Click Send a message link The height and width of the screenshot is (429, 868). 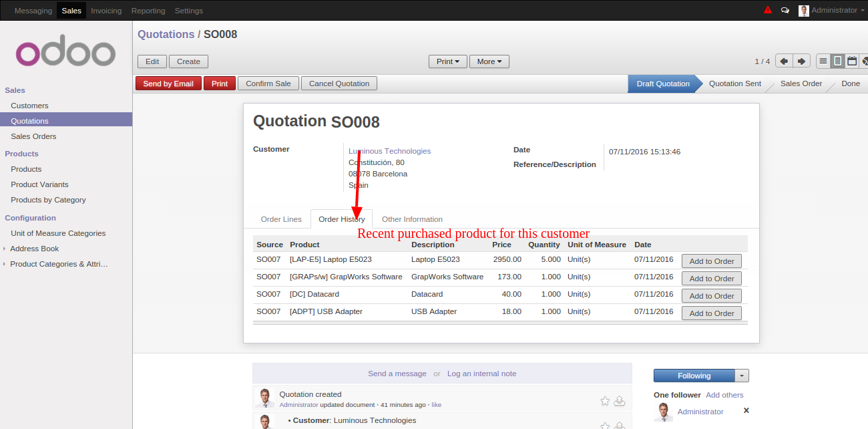click(397, 374)
